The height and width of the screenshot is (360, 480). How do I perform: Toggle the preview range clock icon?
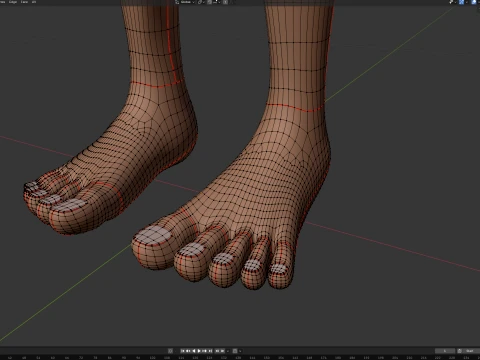[x=460, y=351]
